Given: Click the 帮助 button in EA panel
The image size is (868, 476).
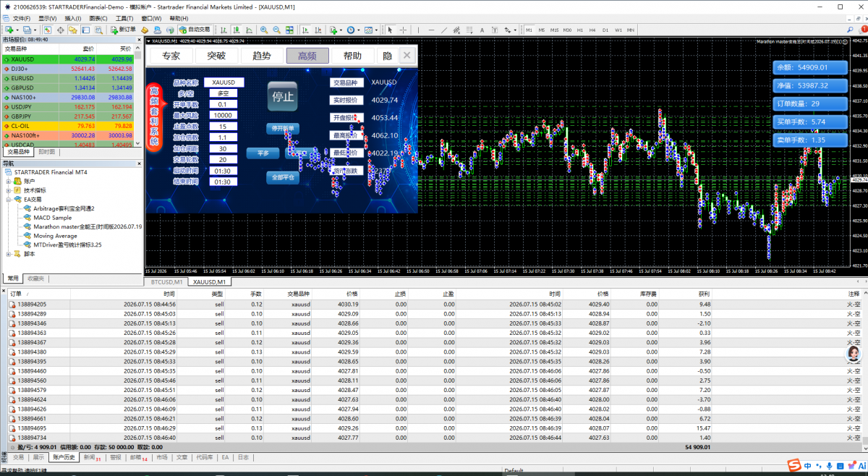Looking at the screenshot, I should (353, 56).
